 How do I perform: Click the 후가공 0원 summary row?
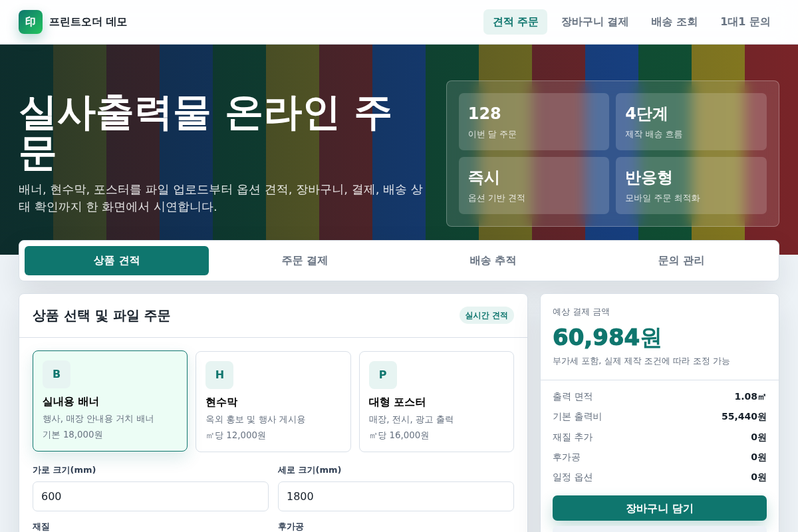coord(660,457)
